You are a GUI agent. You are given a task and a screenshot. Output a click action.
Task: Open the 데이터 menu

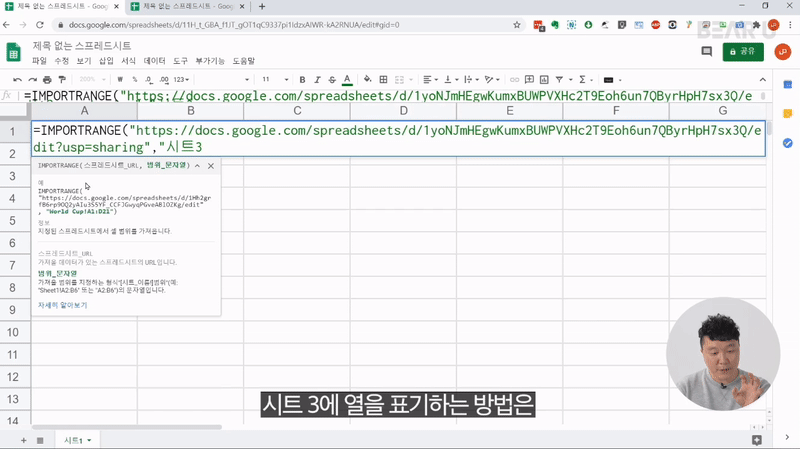155,61
